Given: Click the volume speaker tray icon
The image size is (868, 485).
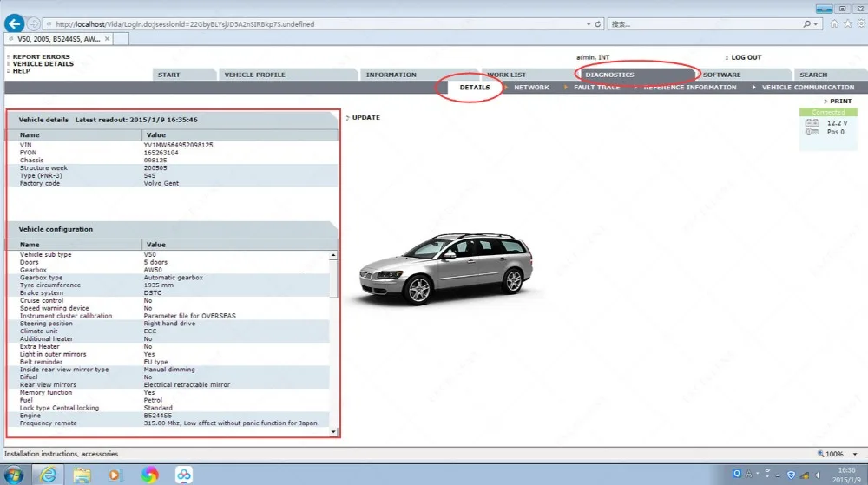Looking at the screenshot, I should pos(818,475).
